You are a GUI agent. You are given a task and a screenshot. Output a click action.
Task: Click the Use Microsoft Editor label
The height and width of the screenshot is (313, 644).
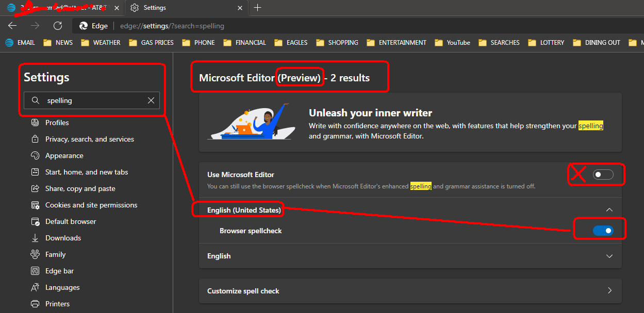coord(241,175)
